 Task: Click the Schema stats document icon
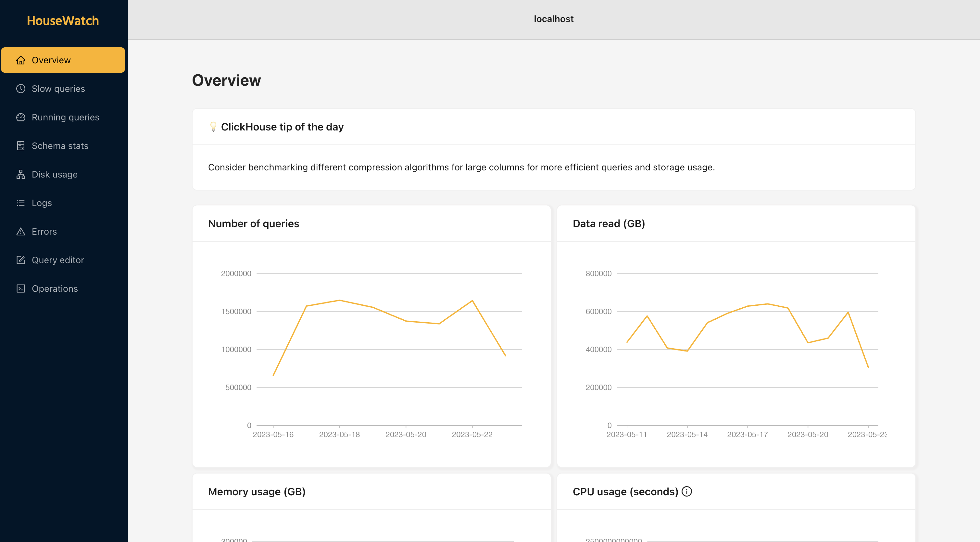[x=20, y=146]
